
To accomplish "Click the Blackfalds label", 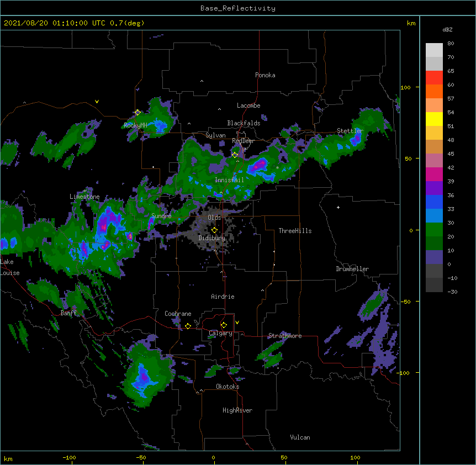I will pos(244,123).
